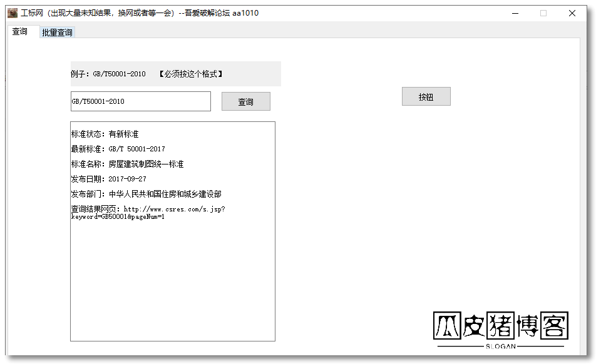Click the 最新标准: GB/T 50001-2017 line
Viewport: 596px width, 364px height.
point(118,149)
